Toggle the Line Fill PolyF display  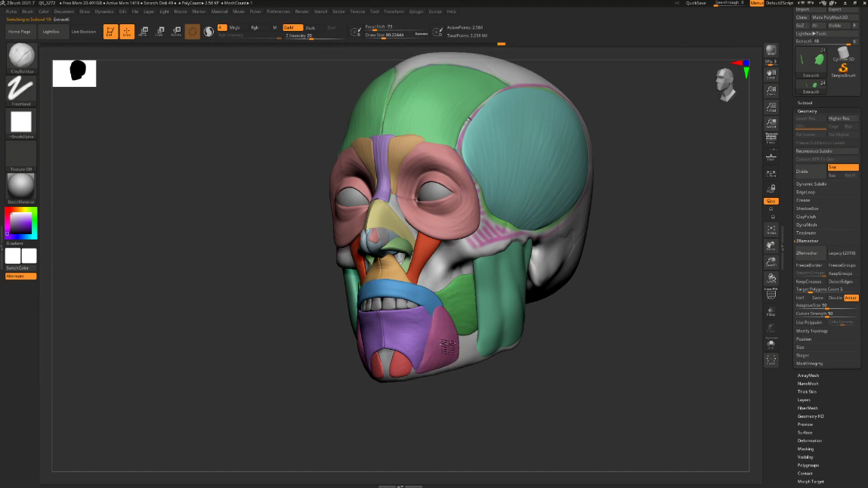pos(771,294)
